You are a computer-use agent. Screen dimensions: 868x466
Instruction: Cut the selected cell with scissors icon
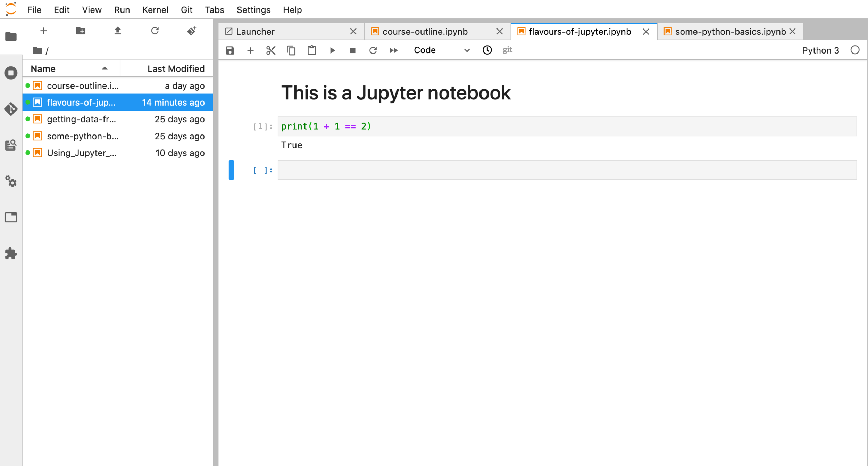[x=270, y=50]
